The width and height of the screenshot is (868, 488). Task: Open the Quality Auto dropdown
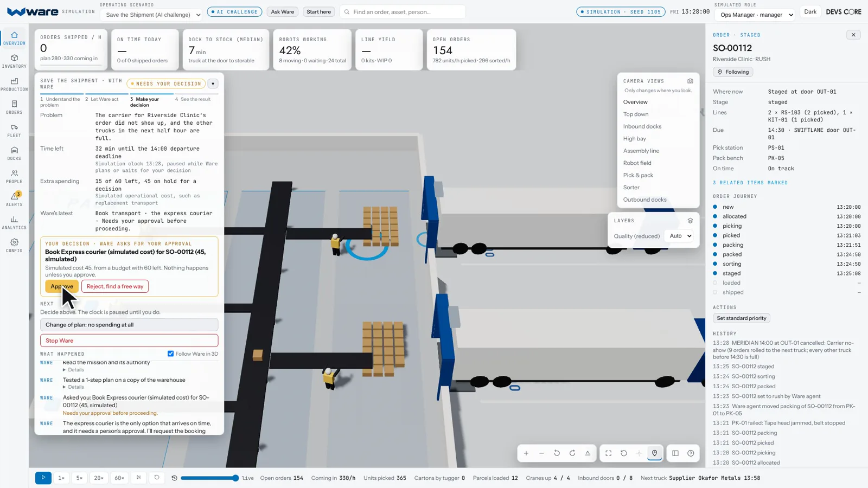[x=680, y=236]
